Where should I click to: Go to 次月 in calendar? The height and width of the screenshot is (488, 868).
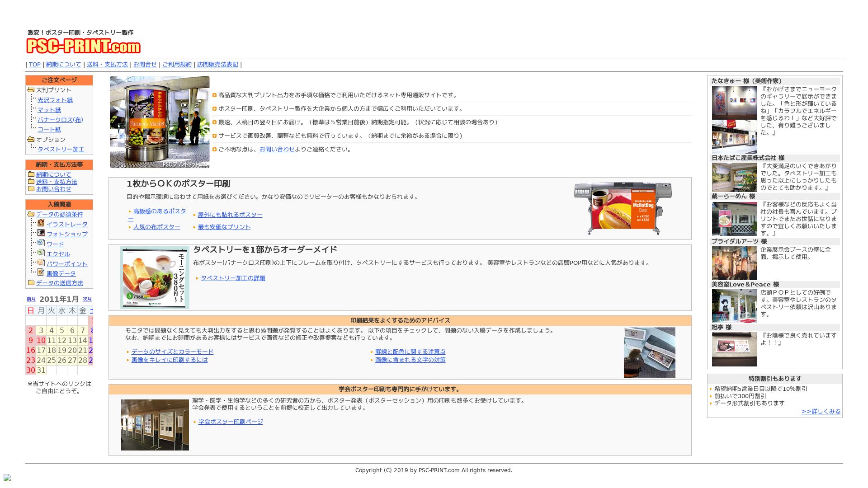(x=87, y=299)
